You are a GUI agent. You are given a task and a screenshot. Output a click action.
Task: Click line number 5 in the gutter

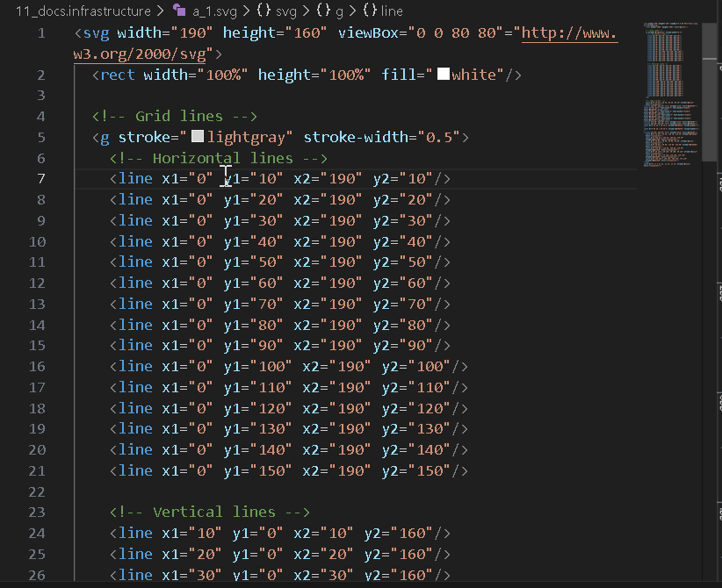pyautogui.click(x=41, y=137)
